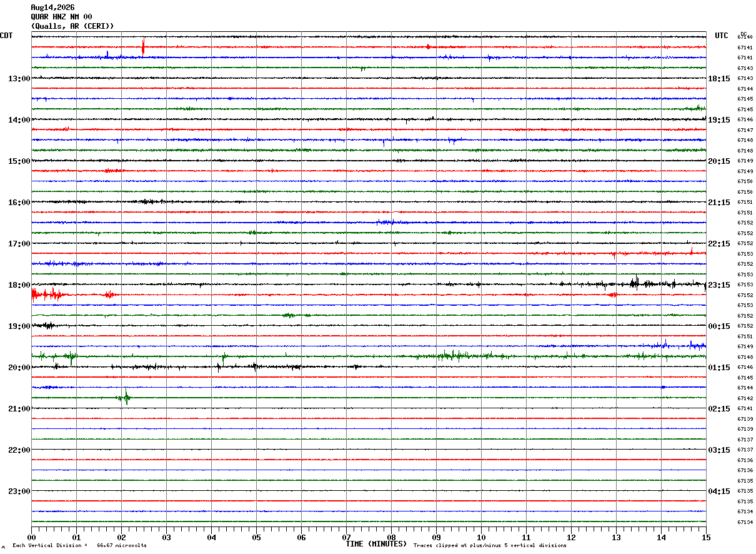Click the green burst after 20:00 near minute 02

coord(124,397)
